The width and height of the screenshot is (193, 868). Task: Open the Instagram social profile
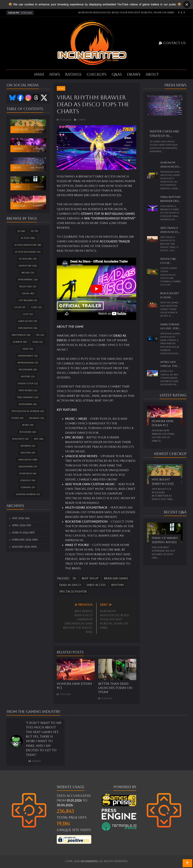point(28,98)
